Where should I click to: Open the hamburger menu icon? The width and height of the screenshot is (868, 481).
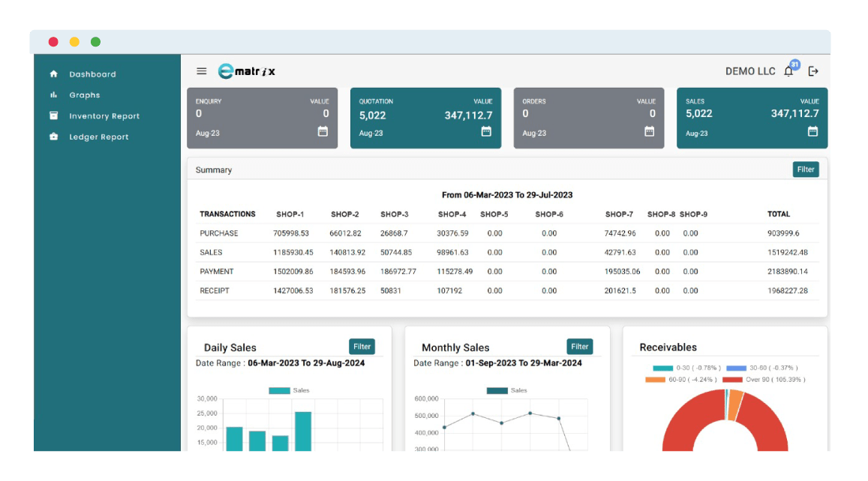pyautogui.click(x=201, y=71)
